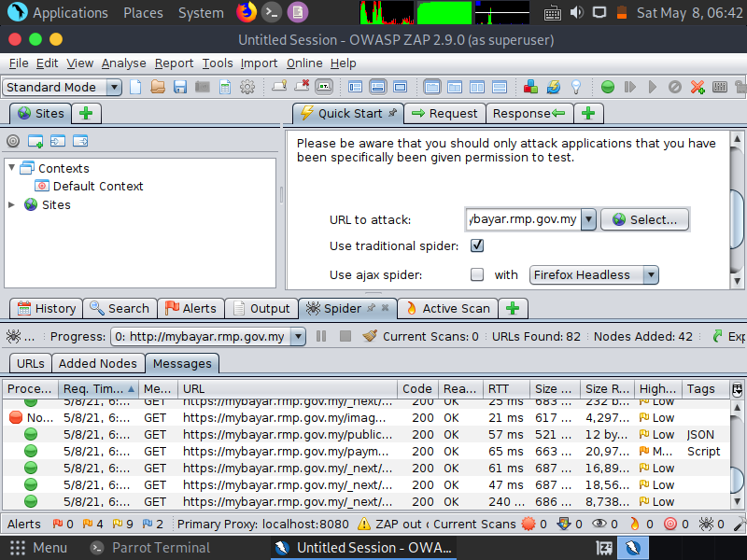Click Check for Updates arrows icon
The height and width of the screenshot is (560, 747).
click(x=554, y=87)
